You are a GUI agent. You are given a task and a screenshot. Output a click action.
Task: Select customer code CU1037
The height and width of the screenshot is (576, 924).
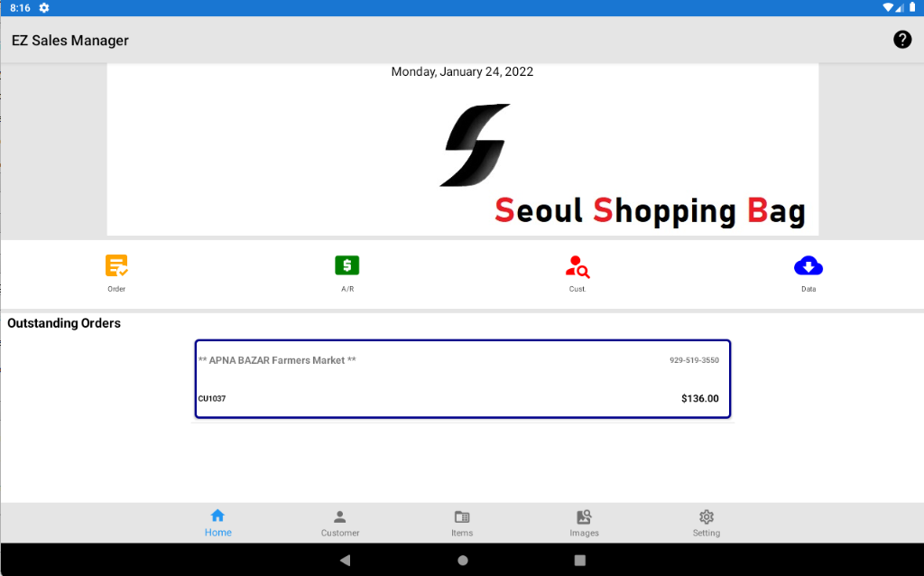pyautogui.click(x=212, y=398)
